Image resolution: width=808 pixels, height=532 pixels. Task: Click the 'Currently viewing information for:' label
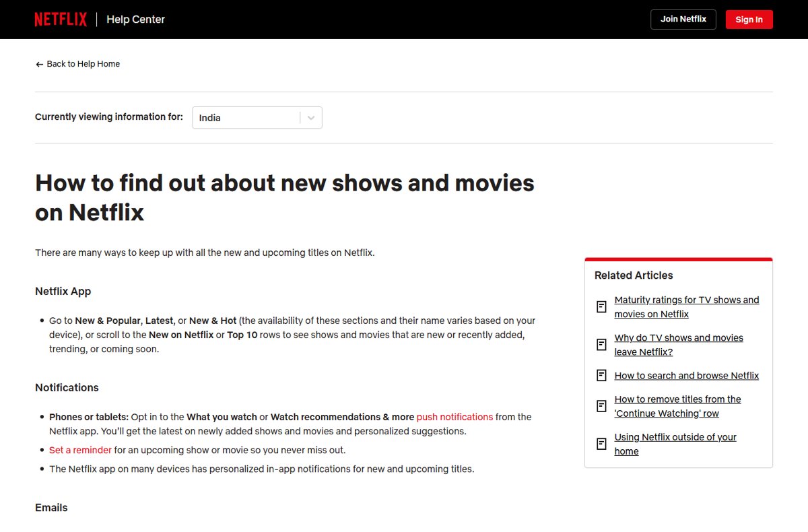pos(109,117)
